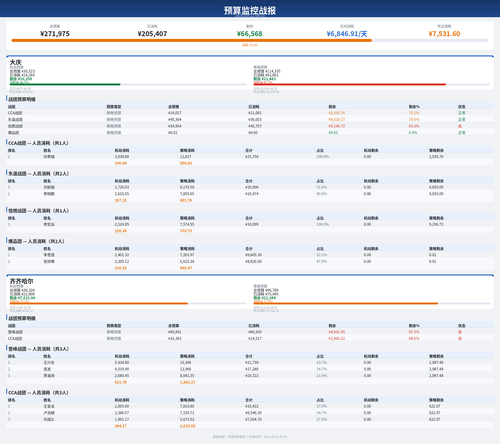Click the ¥7,564.70 total cell

point(253,419)
